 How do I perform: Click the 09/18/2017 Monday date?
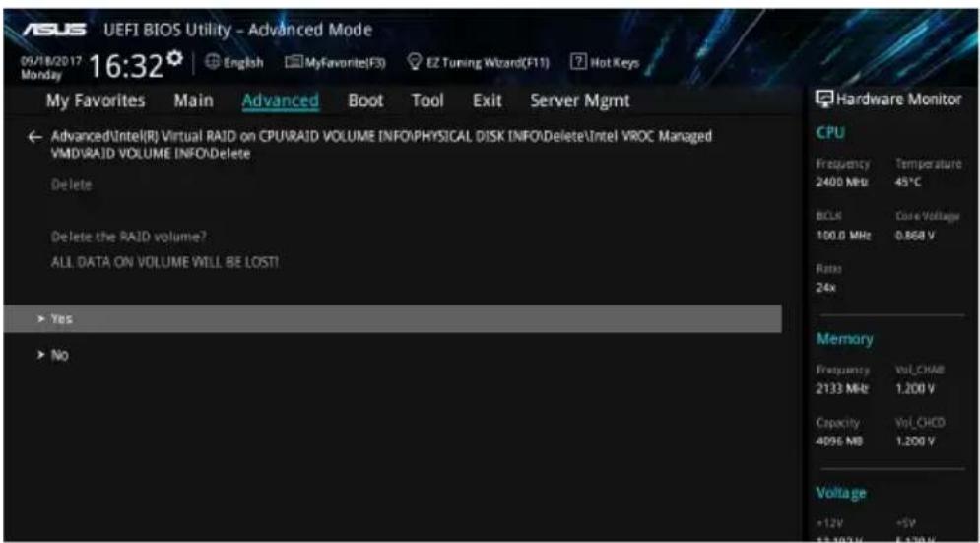point(52,67)
